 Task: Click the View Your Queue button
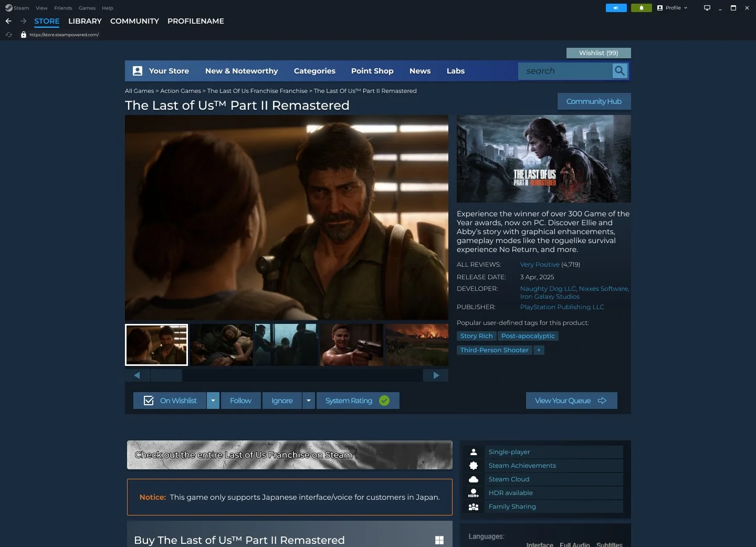(572, 401)
